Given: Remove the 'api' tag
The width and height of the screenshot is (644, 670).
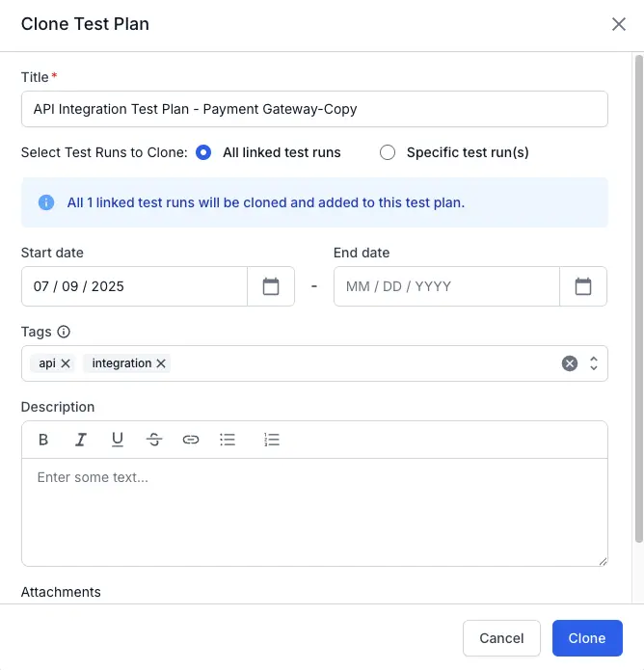Looking at the screenshot, I should (66, 363).
